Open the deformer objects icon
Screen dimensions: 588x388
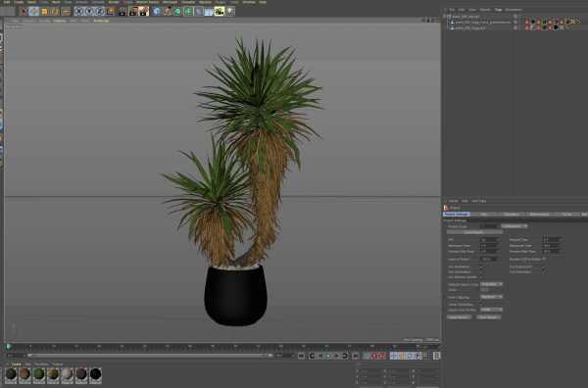pyautogui.click(x=199, y=11)
